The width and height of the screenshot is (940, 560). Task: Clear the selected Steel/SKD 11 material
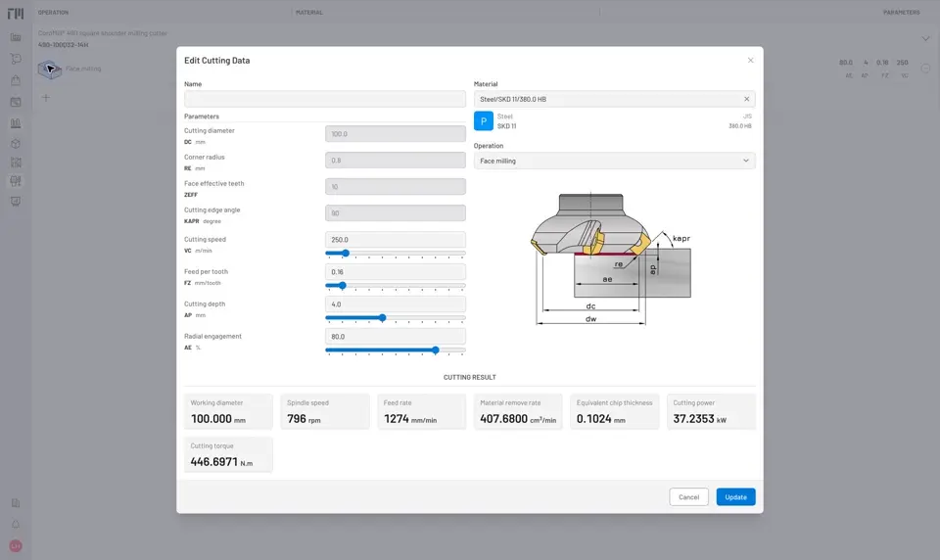coord(746,99)
